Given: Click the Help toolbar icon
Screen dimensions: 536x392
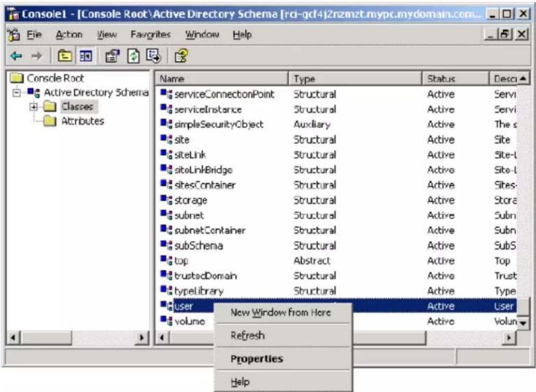Looking at the screenshot, I should [x=181, y=55].
